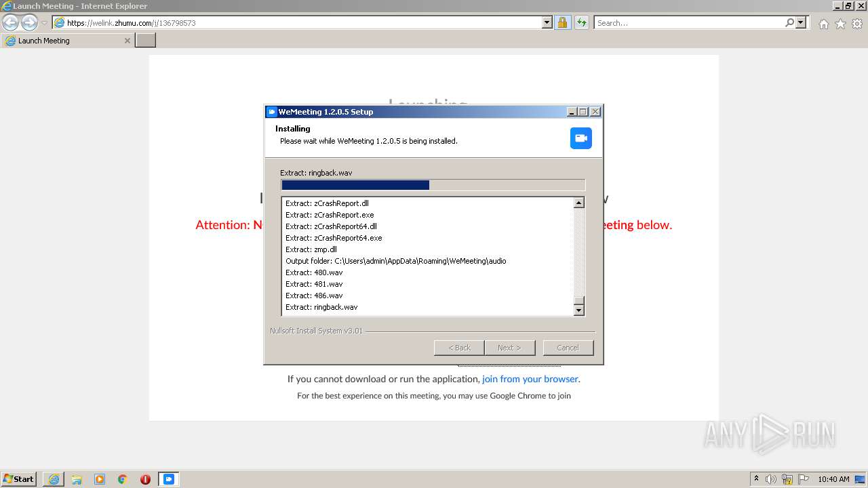The height and width of the screenshot is (488, 868).
Task: Cancel the WeMeeting installation
Action: (x=568, y=348)
